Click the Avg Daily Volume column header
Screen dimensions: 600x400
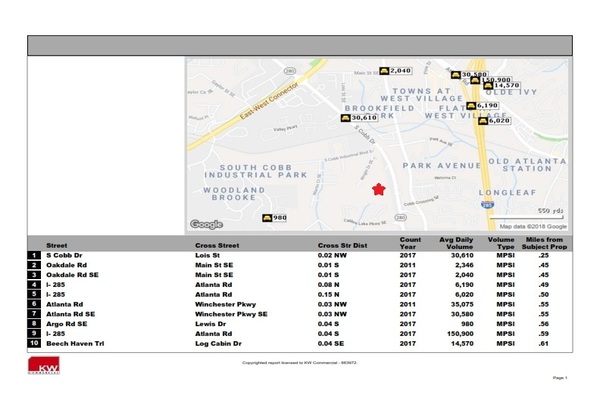pos(455,244)
